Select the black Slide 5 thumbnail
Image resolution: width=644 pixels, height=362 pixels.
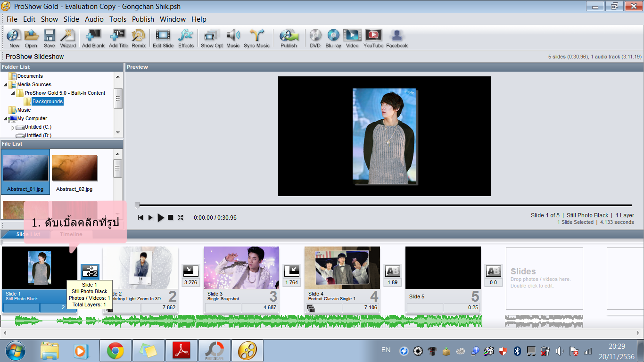[443, 268]
